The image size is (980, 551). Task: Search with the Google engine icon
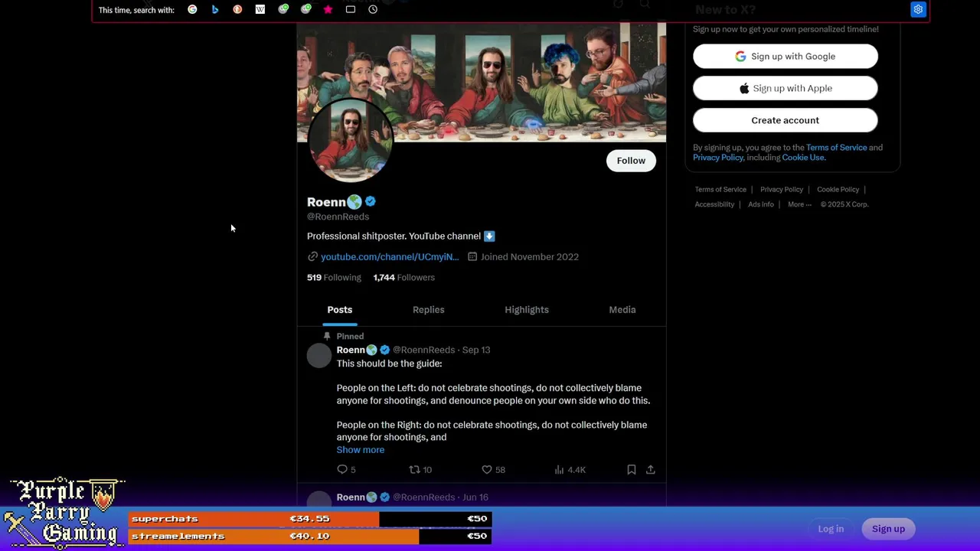click(192, 9)
